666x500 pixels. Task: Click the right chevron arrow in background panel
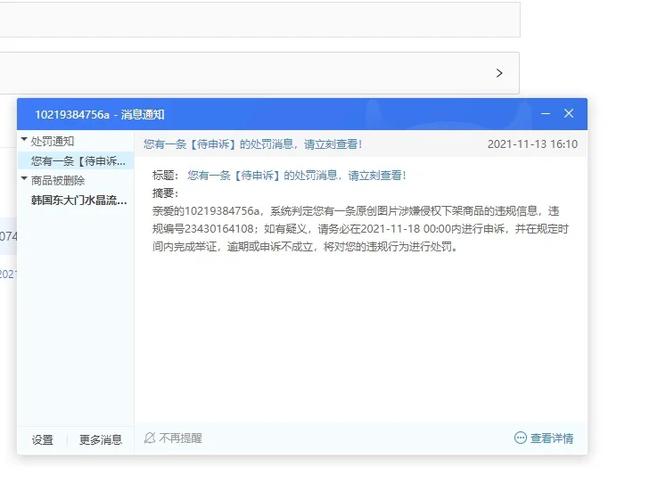(500, 73)
